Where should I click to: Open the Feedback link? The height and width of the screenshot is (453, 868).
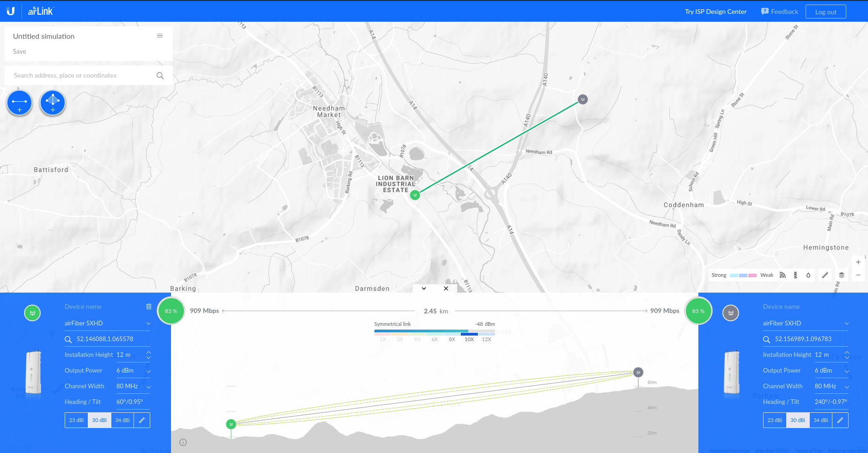tap(780, 12)
